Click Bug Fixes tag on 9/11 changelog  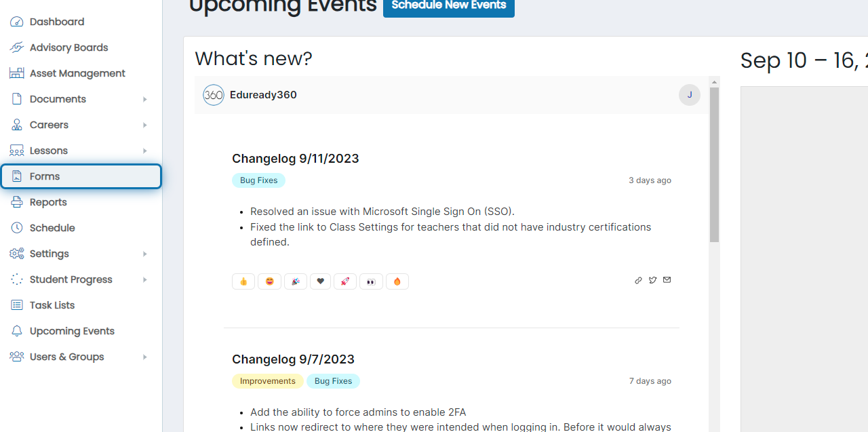pyautogui.click(x=258, y=180)
